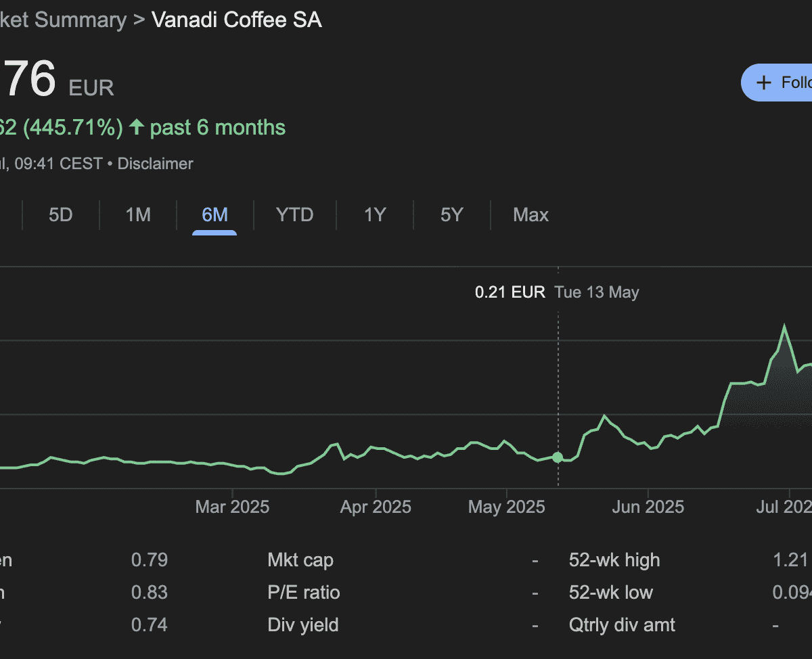Select the 5D time range tab
This screenshot has height=659, width=812.
(61, 215)
